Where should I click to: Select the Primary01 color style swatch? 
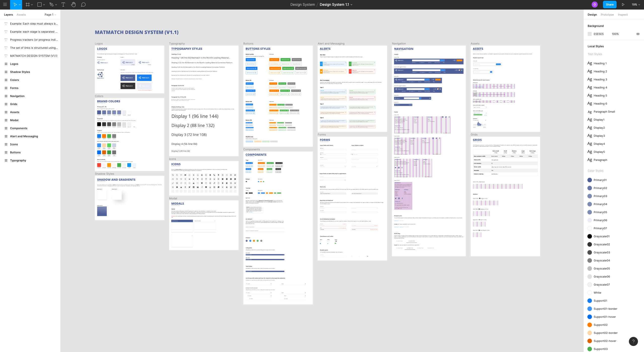590,180
